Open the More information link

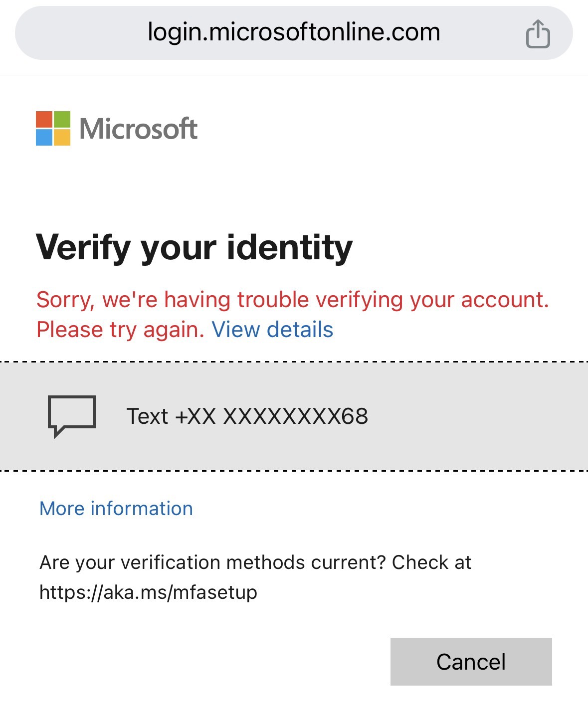point(116,509)
